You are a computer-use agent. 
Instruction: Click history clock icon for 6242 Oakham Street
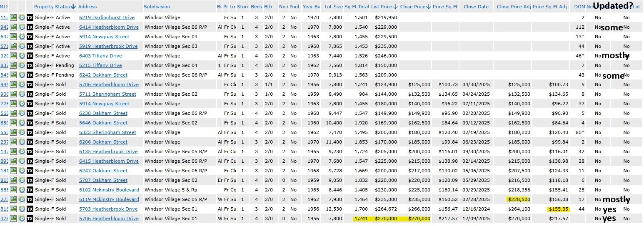22,75
